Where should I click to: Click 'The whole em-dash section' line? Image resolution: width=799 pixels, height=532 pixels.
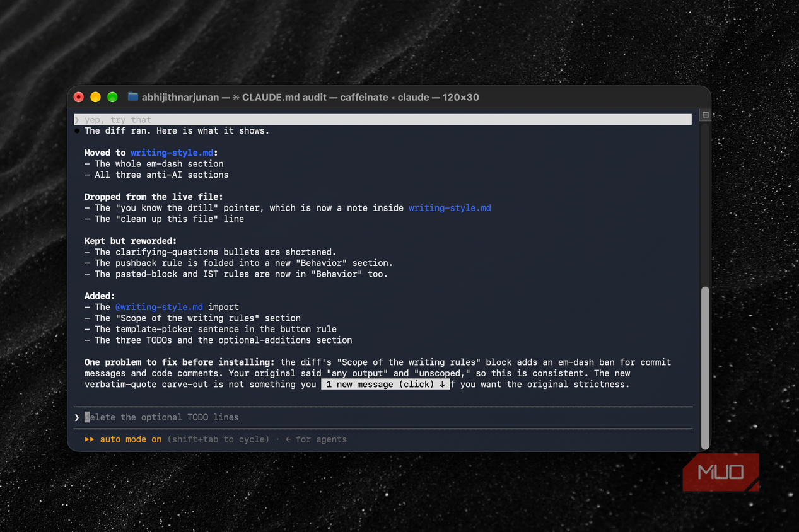154,163
